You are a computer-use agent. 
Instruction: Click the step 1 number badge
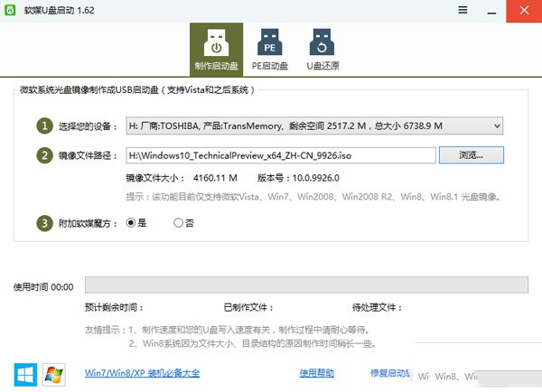point(44,126)
